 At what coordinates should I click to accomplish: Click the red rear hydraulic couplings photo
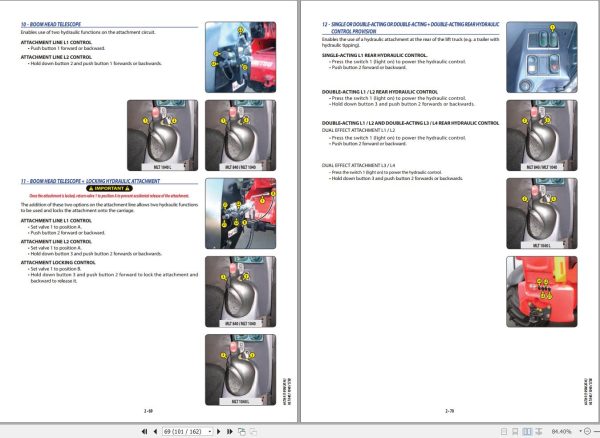pos(541,291)
